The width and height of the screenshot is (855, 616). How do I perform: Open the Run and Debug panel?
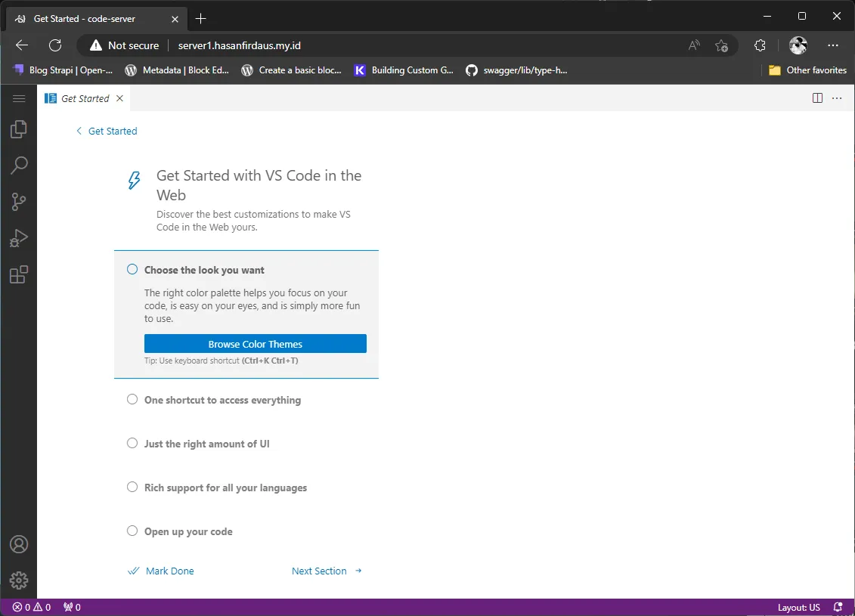tap(19, 237)
